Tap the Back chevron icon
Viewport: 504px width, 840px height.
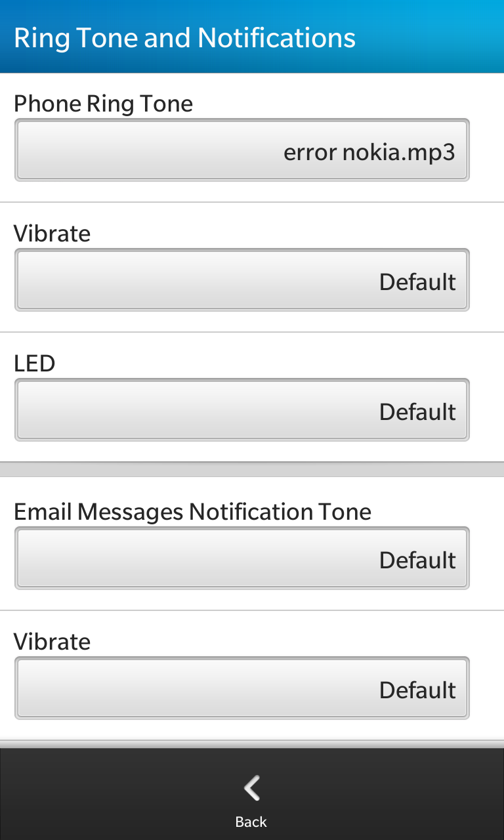252,788
